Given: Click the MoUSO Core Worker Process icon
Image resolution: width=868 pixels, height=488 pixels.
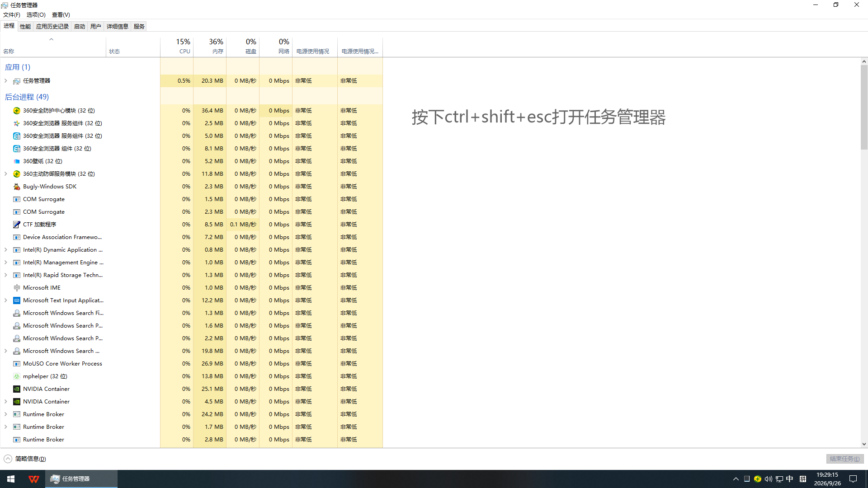Looking at the screenshot, I should (x=17, y=364).
